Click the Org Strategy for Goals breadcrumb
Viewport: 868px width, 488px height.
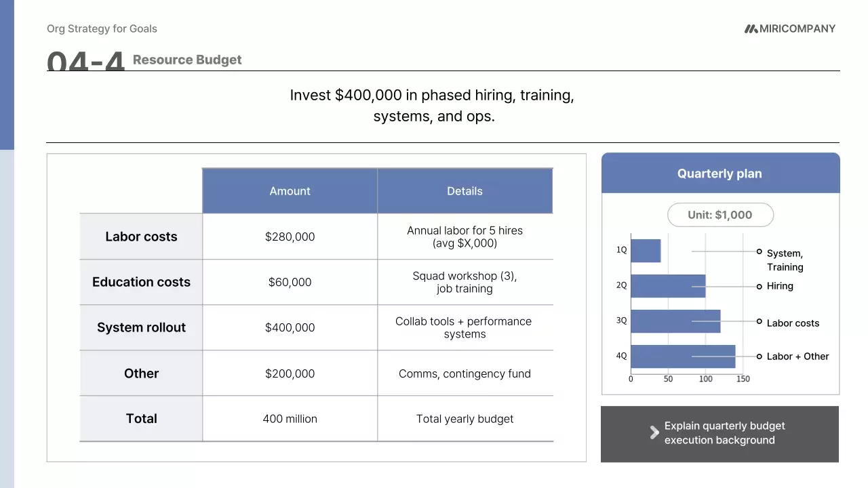coord(102,28)
